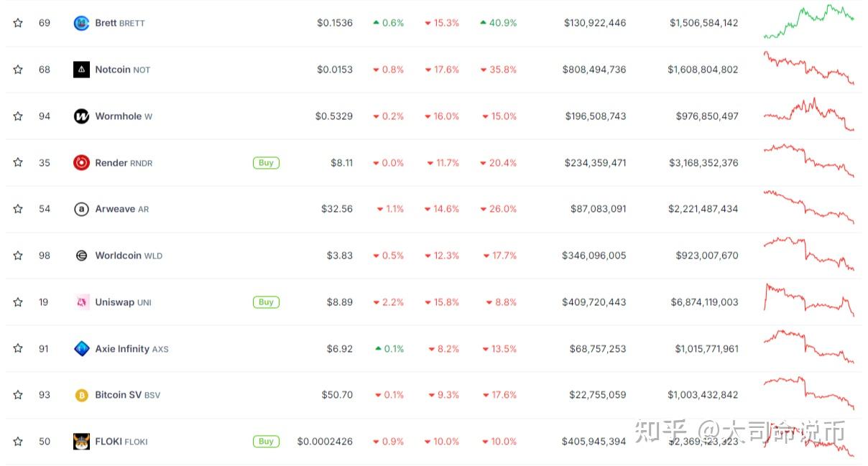This screenshot has width=868, height=466.
Task: Click the Arweave circle logo icon
Action: tap(81, 209)
